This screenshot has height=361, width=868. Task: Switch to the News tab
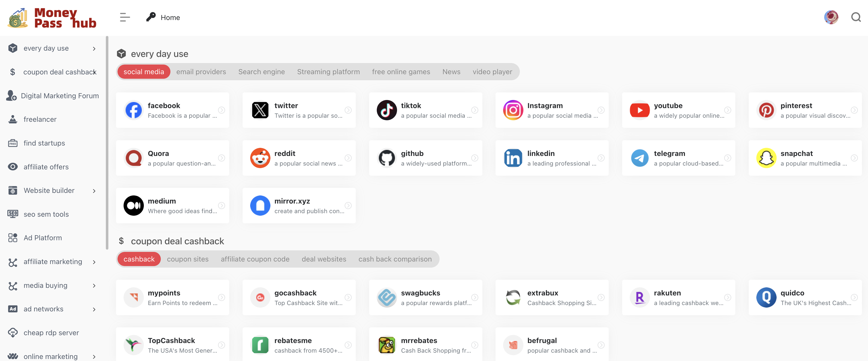click(451, 72)
